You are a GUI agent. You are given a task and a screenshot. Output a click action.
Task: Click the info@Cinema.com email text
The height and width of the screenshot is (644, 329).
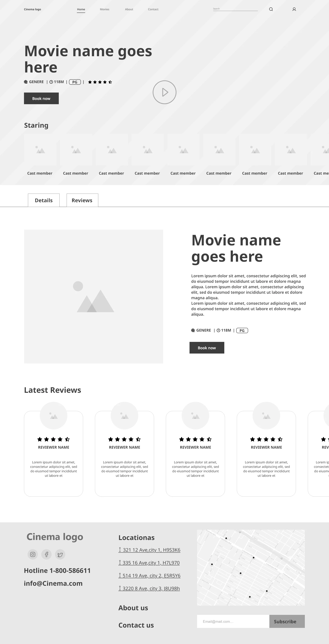[x=53, y=584]
